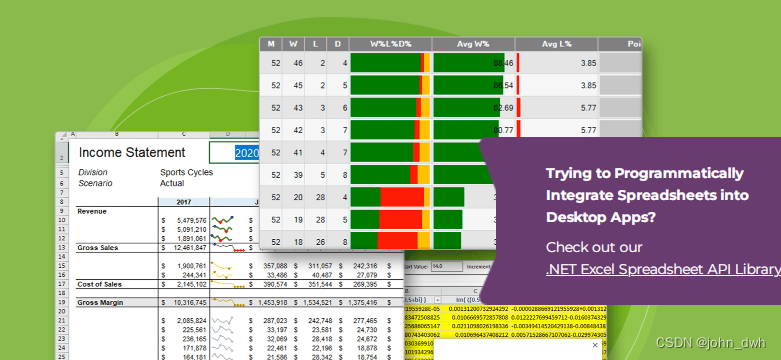Image resolution: width=781 pixels, height=360 pixels.
Task: Click the W value 45 cell
Action: pyautogui.click(x=293, y=85)
